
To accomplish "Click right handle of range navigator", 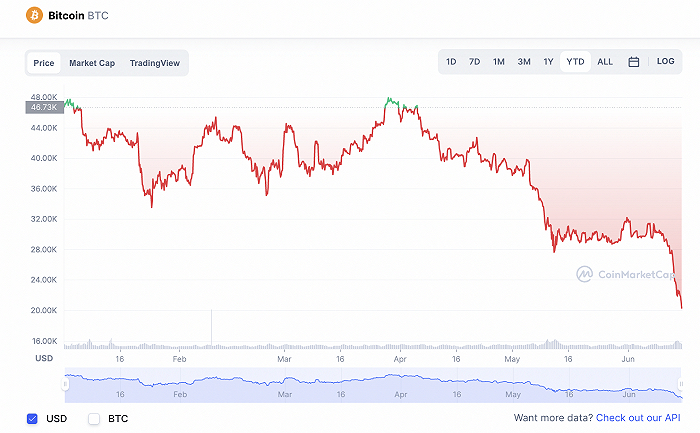I will click(682, 385).
